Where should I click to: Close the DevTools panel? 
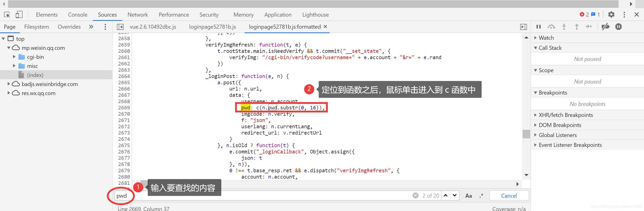tap(637, 15)
